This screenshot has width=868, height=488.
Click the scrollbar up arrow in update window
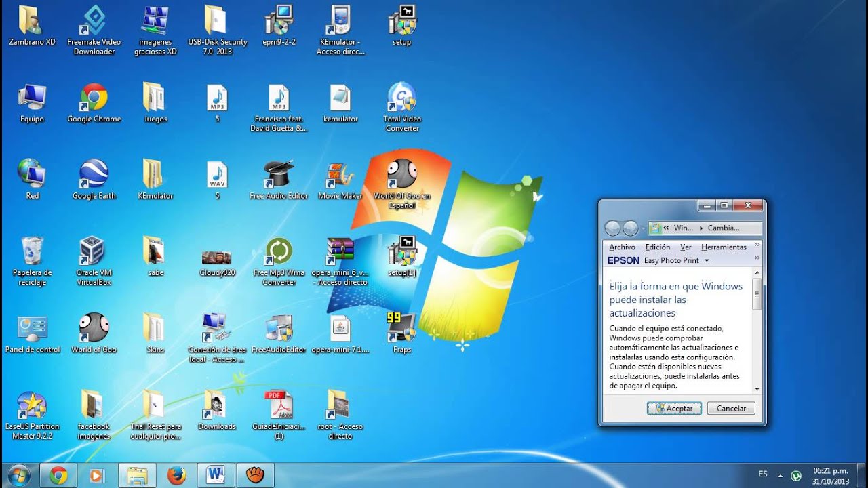(x=757, y=272)
